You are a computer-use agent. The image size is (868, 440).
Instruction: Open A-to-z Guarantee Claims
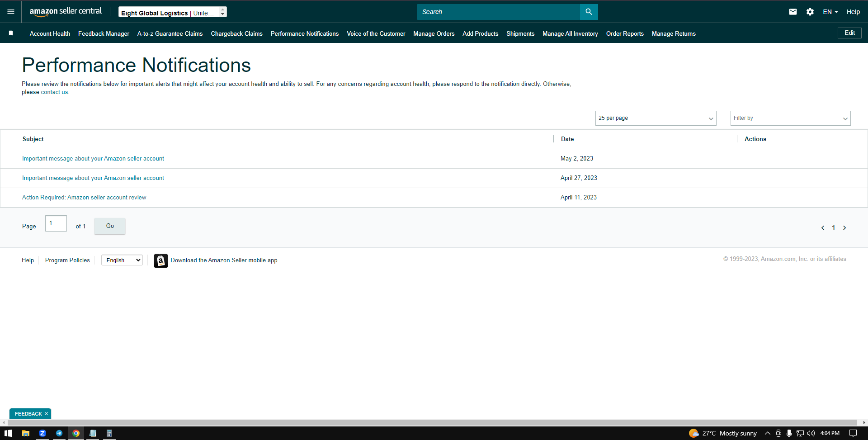170,33
